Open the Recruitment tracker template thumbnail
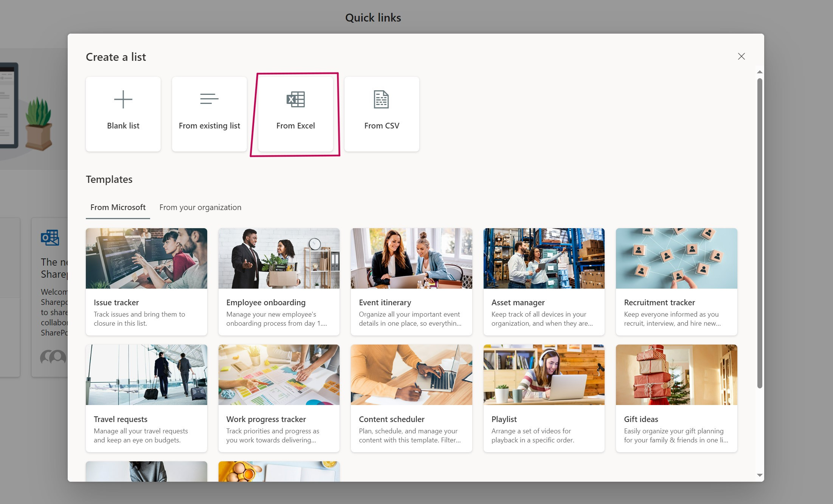This screenshot has width=833, height=504. tap(676, 258)
